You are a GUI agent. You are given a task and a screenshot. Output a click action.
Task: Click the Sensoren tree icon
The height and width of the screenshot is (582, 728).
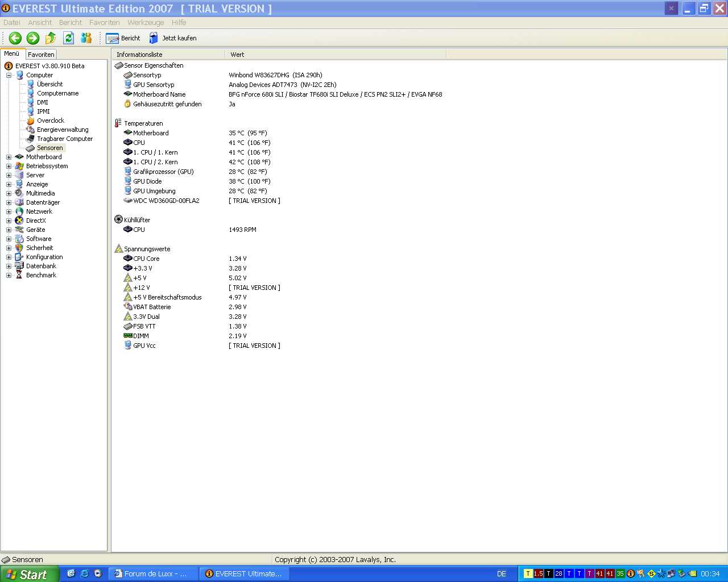click(x=30, y=148)
